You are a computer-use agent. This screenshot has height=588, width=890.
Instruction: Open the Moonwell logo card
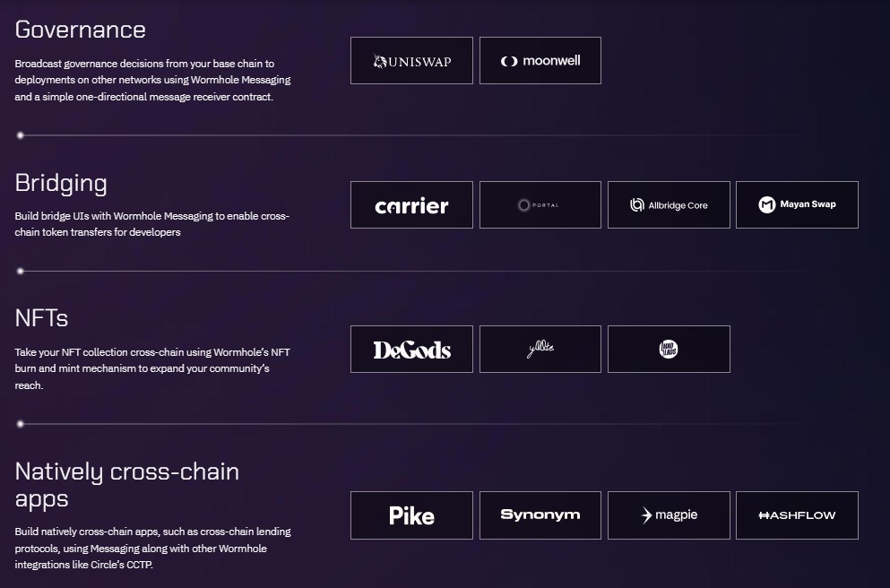pos(540,61)
